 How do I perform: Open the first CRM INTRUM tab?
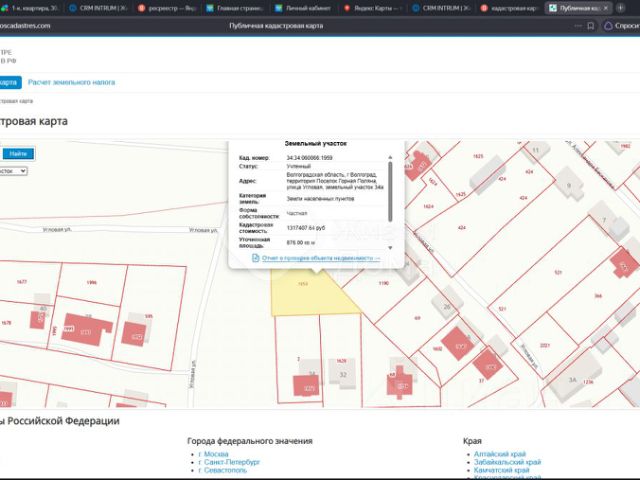[99, 8]
